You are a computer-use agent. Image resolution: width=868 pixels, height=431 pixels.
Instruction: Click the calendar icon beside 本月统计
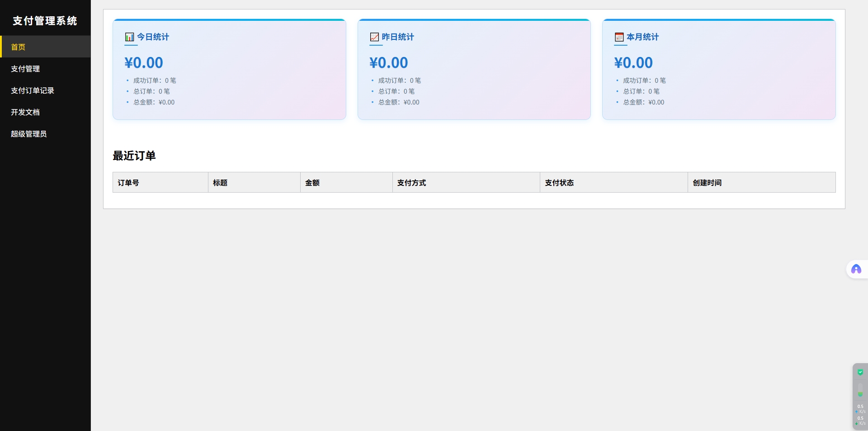pyautogui.click(x=619, y=37)
